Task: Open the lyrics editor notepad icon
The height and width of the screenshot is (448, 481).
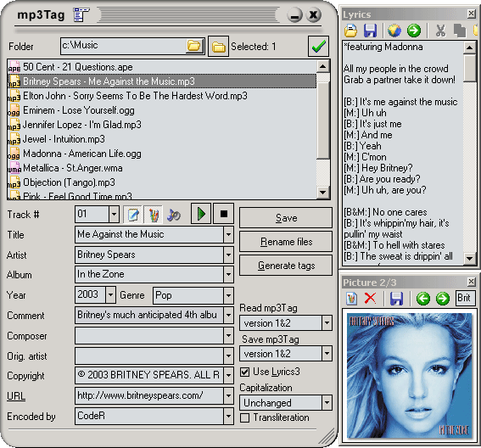Action: 133,214
